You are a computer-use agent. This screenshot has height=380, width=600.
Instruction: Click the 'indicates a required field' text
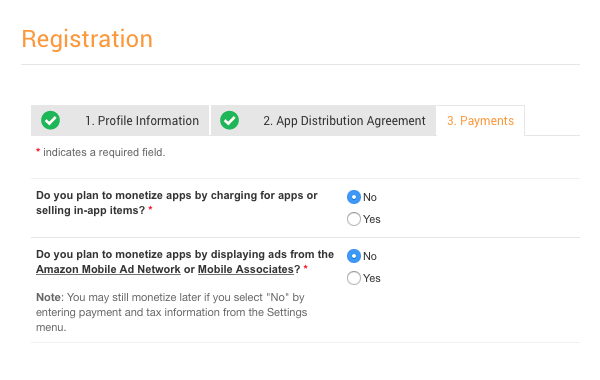[x=104, y=152]
